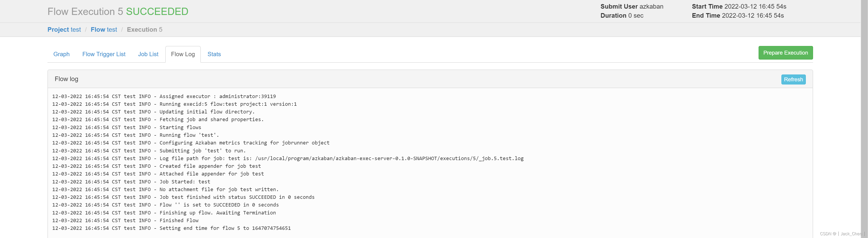Switch to the Graph tab
Viewport: 868px width, 238px height.
point(61,54)
